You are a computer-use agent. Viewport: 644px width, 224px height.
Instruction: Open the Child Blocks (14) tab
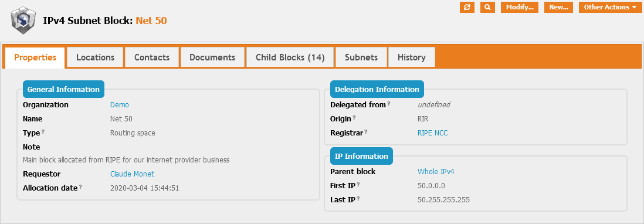tap(290, 57)
